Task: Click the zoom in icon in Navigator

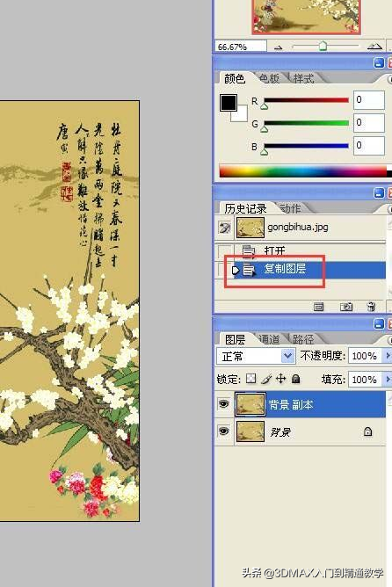Action: coord(374,47)
